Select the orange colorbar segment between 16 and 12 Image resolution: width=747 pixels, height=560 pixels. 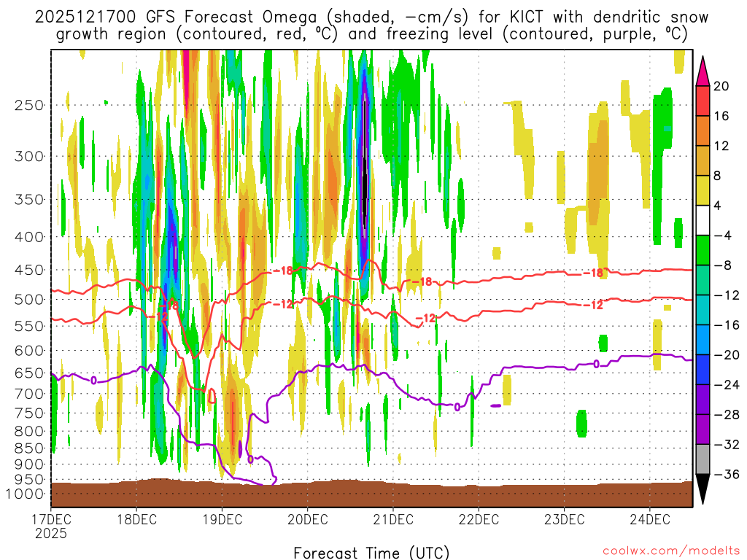(703, 131)
